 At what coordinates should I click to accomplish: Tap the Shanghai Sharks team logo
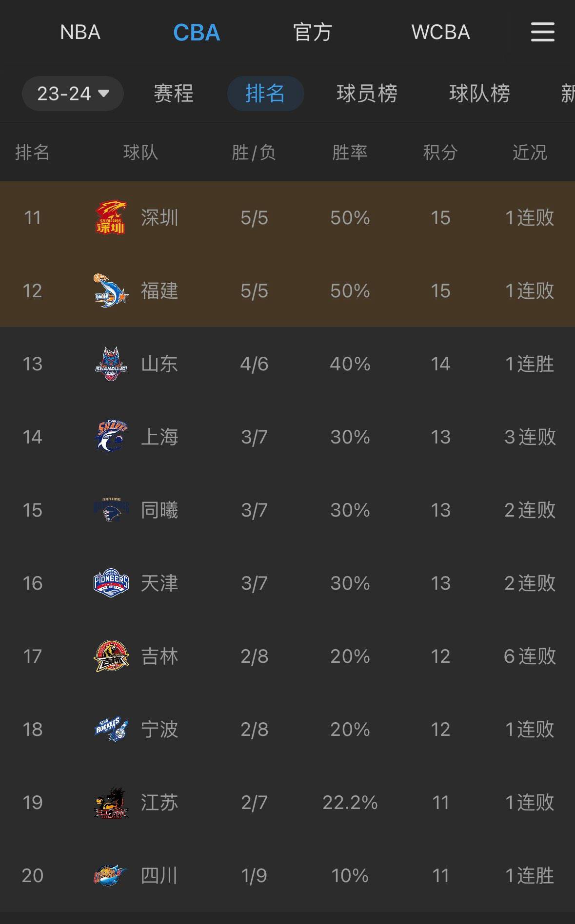[x=112, y=437]
